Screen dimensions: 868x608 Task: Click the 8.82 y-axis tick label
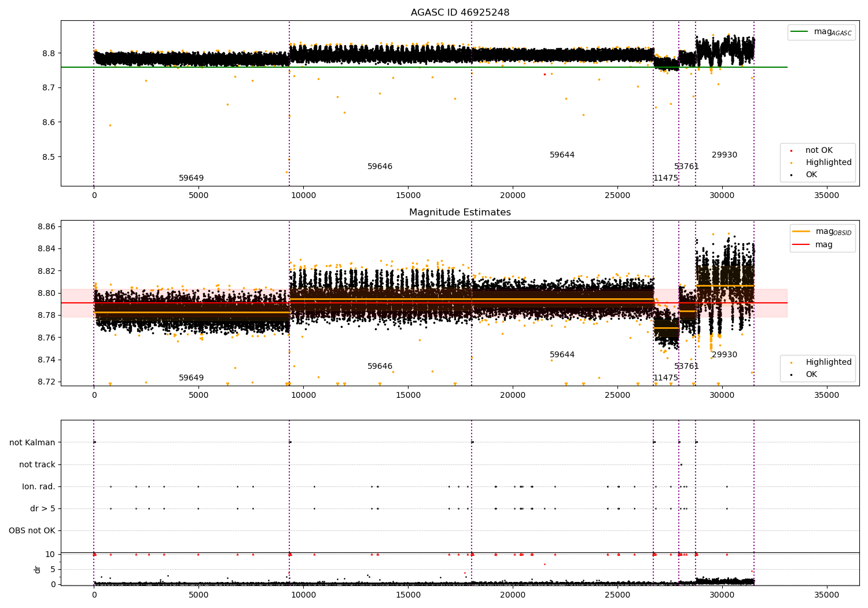pos(46,271)
